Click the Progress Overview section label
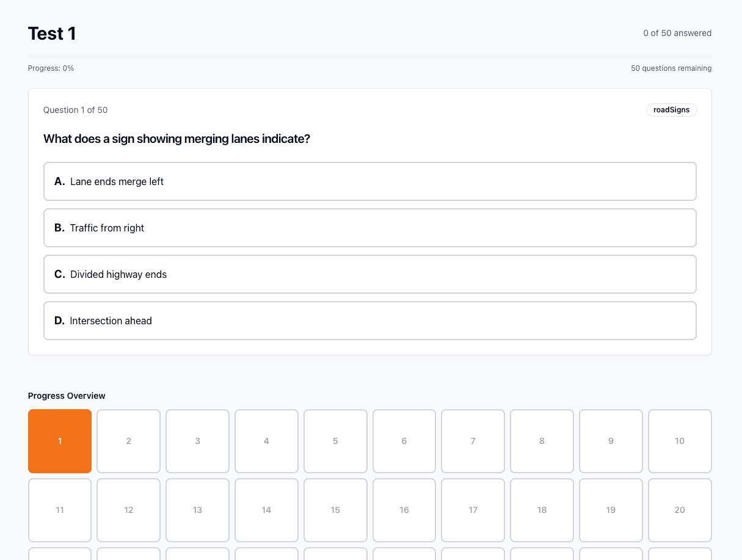The height and width of the screenshot is (560, 742). 67,396
